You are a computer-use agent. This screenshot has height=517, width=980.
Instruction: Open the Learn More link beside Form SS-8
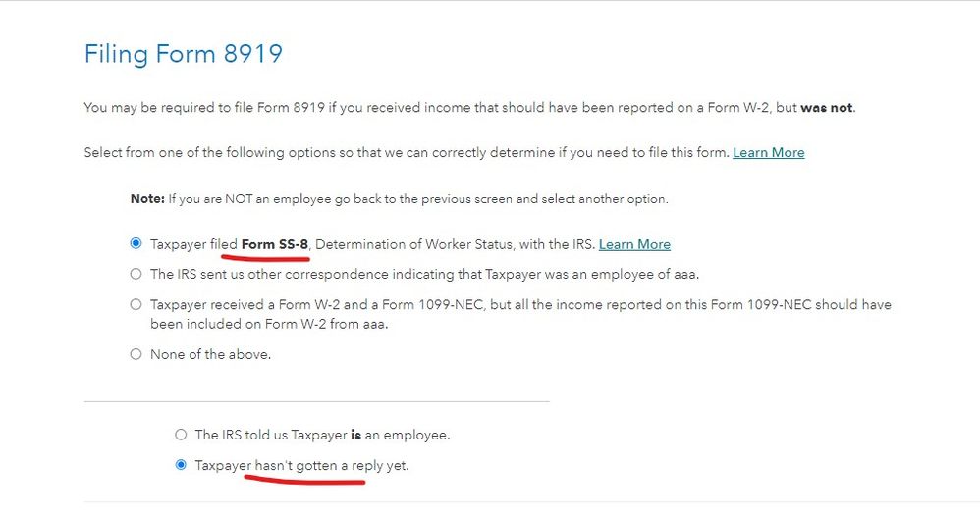634,244
